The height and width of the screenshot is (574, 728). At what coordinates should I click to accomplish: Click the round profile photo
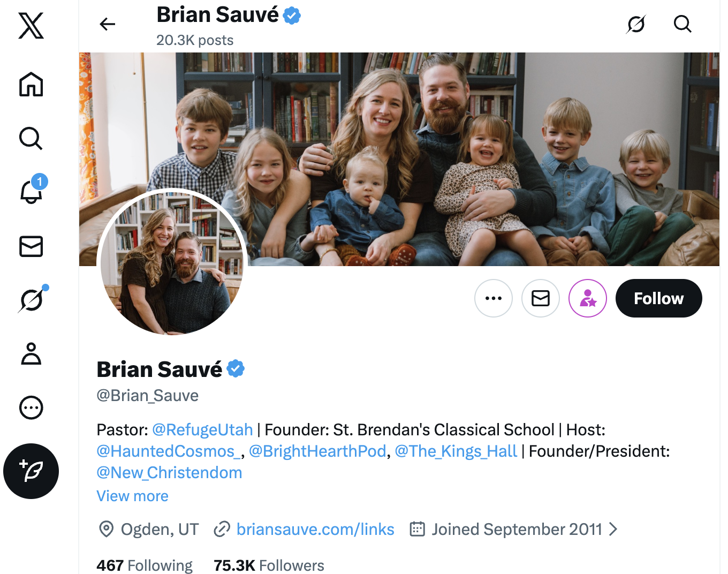click(172, 262)
